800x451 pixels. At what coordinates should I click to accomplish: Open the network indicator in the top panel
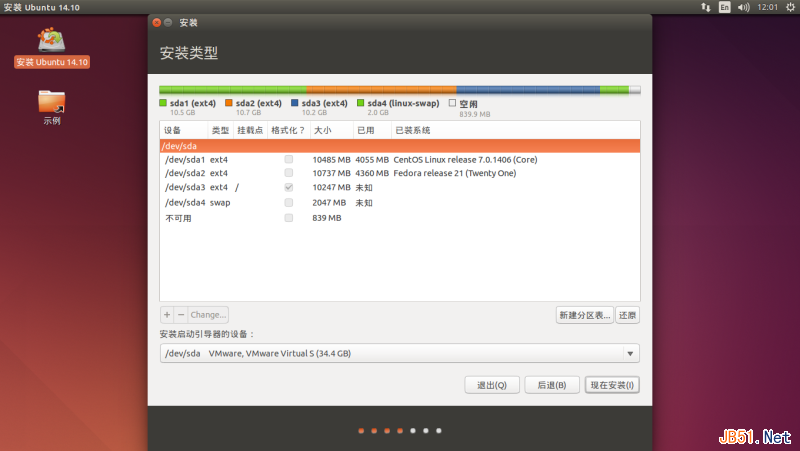[706, 7]
